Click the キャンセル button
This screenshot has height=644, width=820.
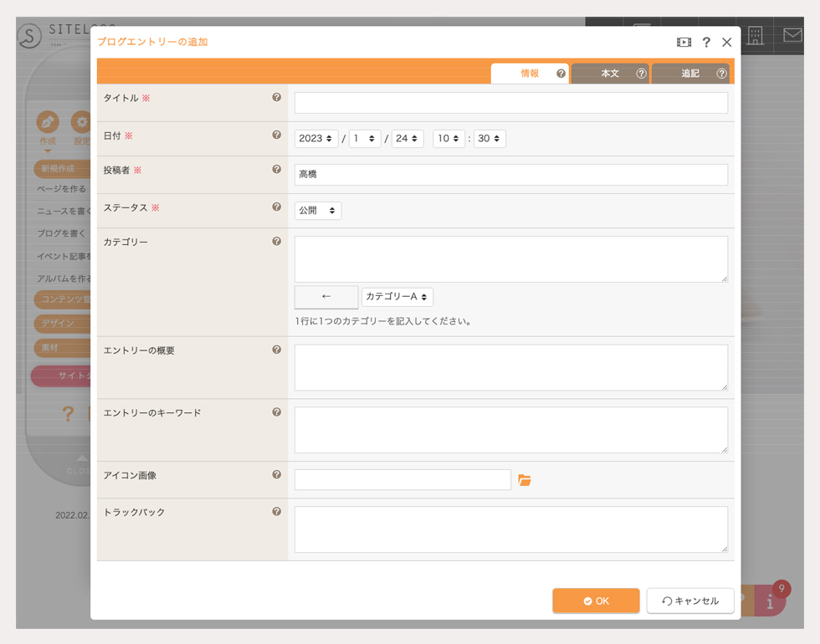[690, 601]
